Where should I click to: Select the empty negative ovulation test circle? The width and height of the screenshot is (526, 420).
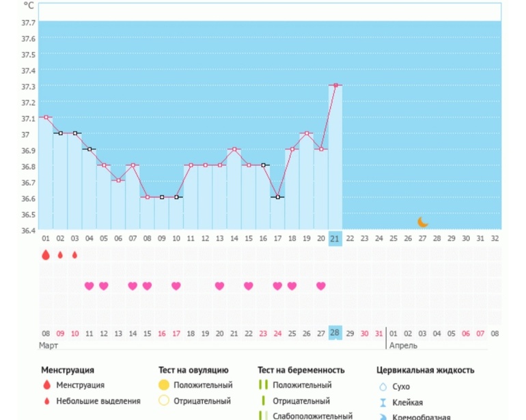[x=164, y=401]
